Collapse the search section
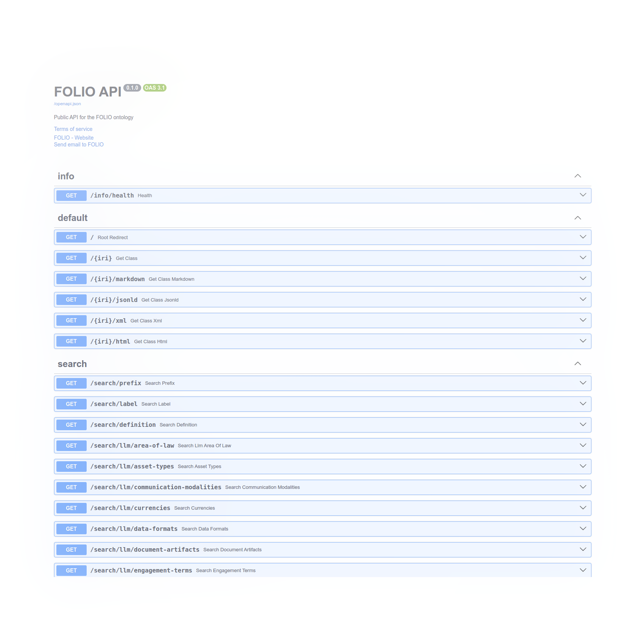Image resolution: width=644 pixels, height=644 pixels. click(578, 364)
